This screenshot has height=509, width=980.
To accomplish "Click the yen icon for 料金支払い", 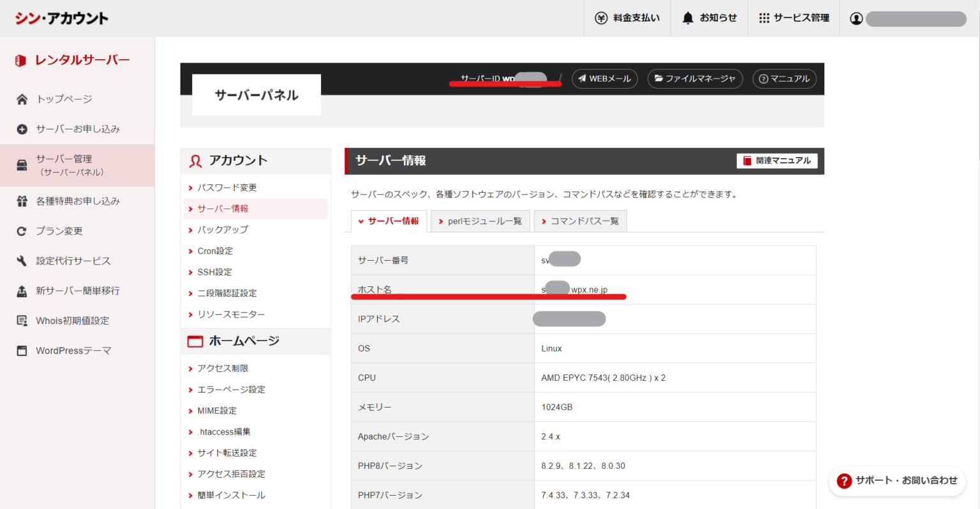I will tap(601, 18).
